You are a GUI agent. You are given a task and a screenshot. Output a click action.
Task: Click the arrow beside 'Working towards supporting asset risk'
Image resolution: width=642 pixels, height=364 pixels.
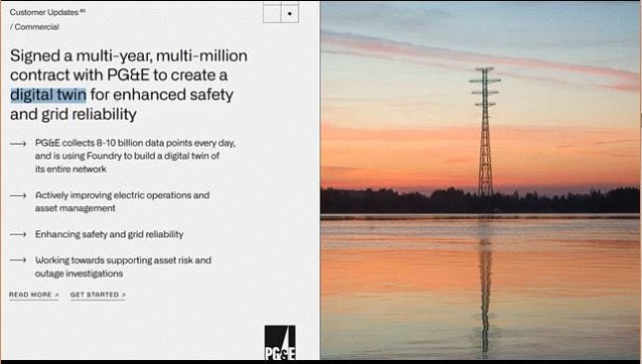tap(18, 260)
